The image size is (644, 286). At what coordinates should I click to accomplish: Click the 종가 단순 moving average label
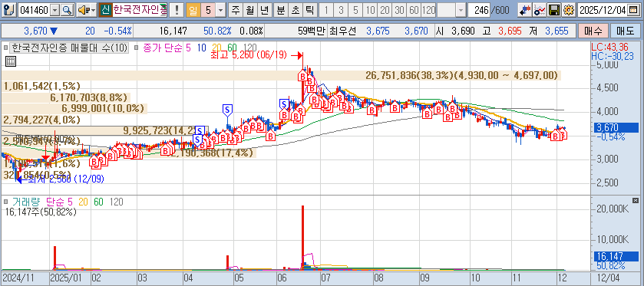pos(162,48)
